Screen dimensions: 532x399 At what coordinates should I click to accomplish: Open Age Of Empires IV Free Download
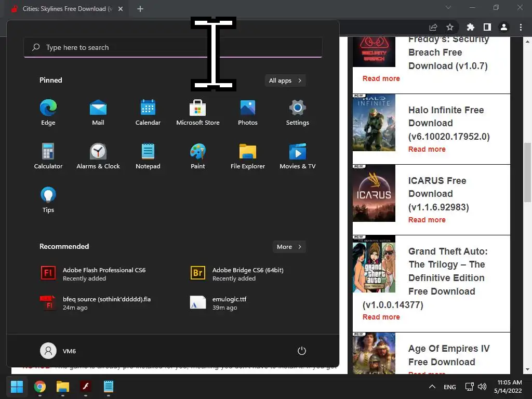click(449, 355)
